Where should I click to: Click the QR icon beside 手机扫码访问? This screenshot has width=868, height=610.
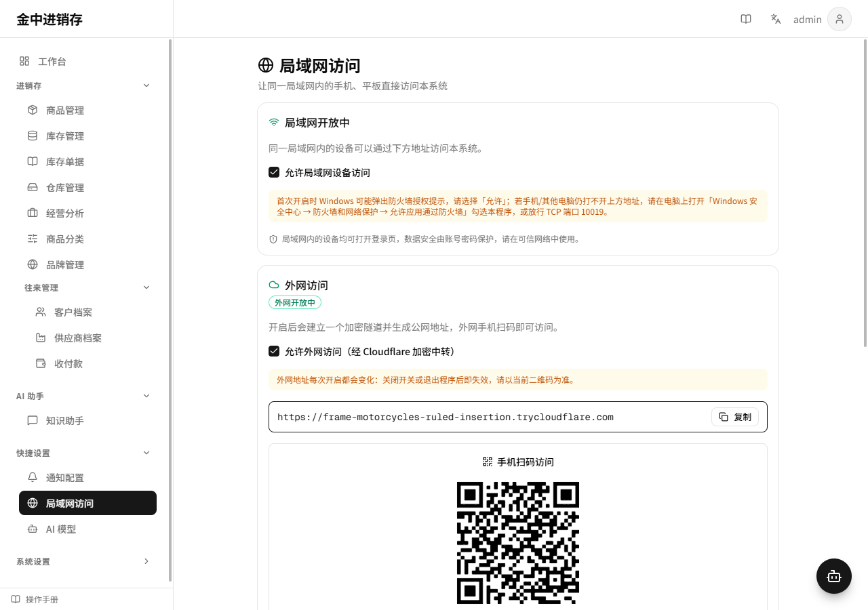(x=488, y=462)
